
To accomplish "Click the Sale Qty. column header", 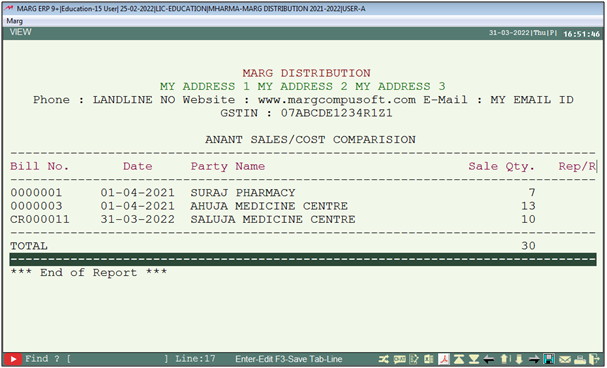I will click(501, 166).
